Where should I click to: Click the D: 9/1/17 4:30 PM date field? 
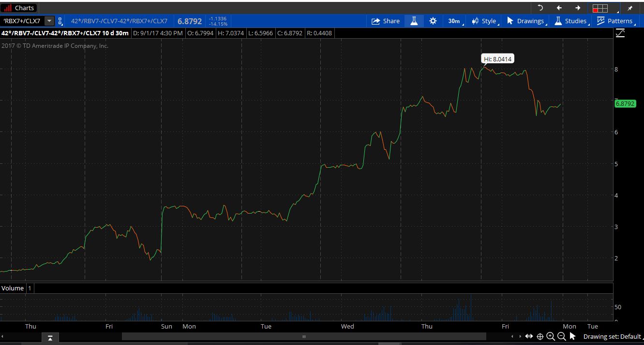(x=158, y=33)
